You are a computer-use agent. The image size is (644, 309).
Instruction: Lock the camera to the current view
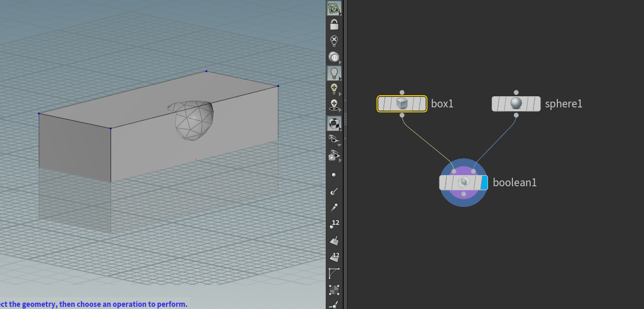(x=334, y=25)
